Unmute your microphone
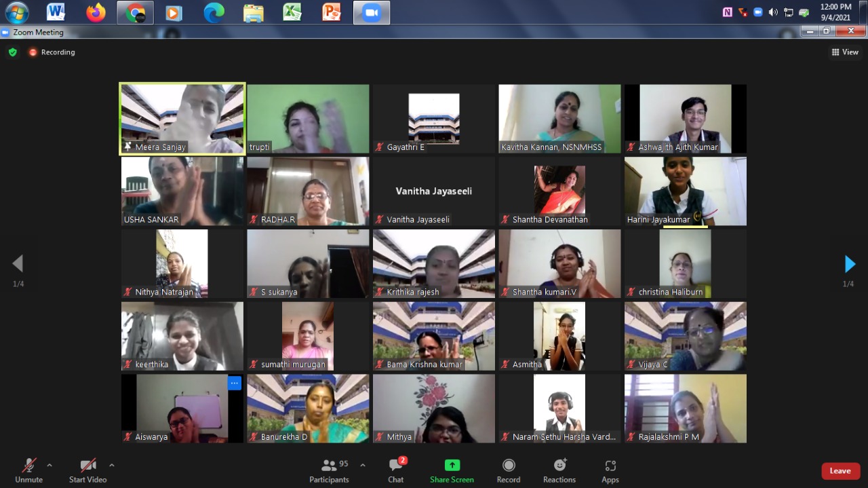This screenshot has height=488, width=868. point(28,470)
